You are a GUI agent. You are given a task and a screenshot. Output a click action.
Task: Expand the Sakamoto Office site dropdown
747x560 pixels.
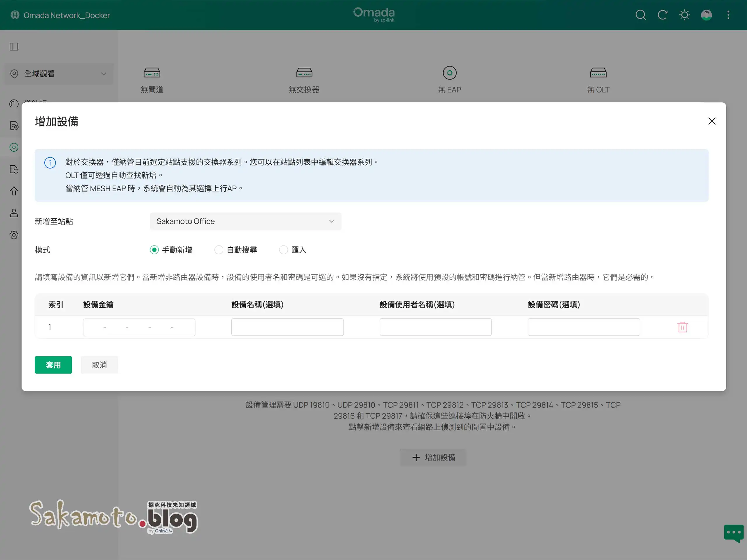point(245,221)
